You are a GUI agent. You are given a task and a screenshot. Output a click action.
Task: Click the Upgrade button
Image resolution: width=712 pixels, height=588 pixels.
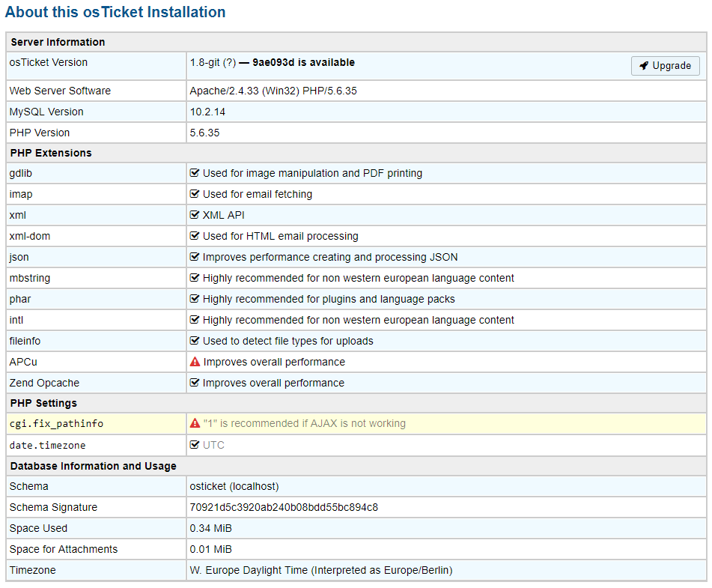click(x=665, y=66)
